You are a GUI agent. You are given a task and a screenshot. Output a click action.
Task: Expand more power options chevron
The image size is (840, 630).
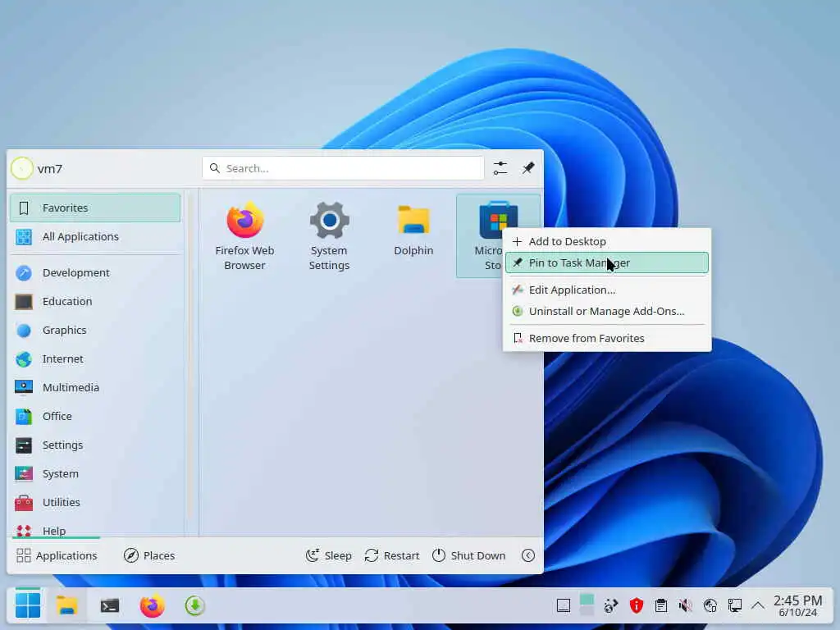(x=528, y=555)
